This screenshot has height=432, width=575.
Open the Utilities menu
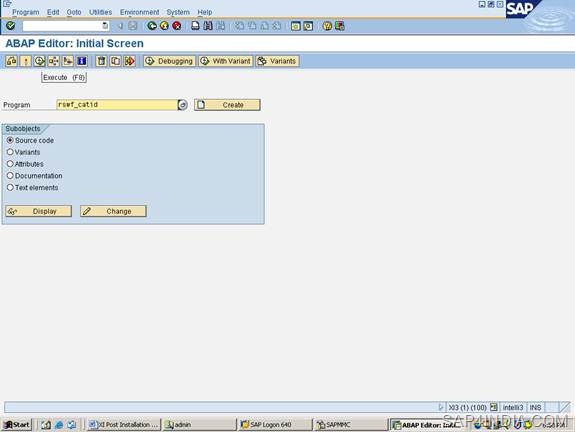[x=100, y=12]
